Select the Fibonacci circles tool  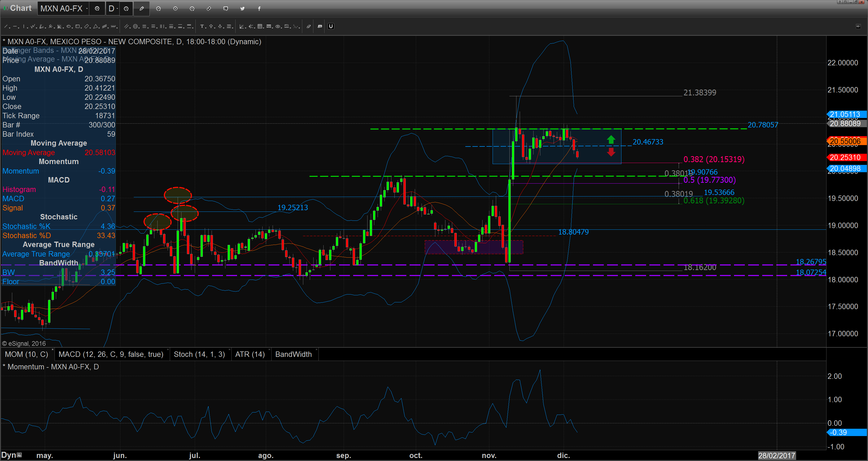136,26
